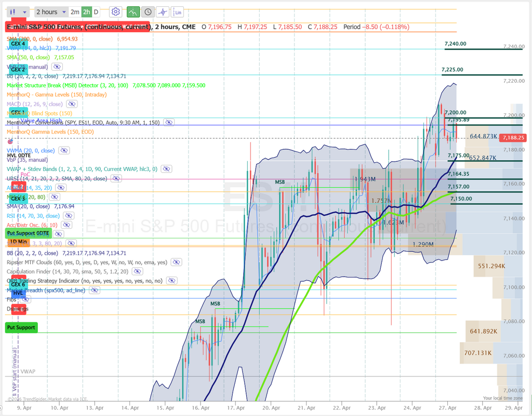
Task: Open the 2 hours timeframe dropdown
Action: click(50, 11)
